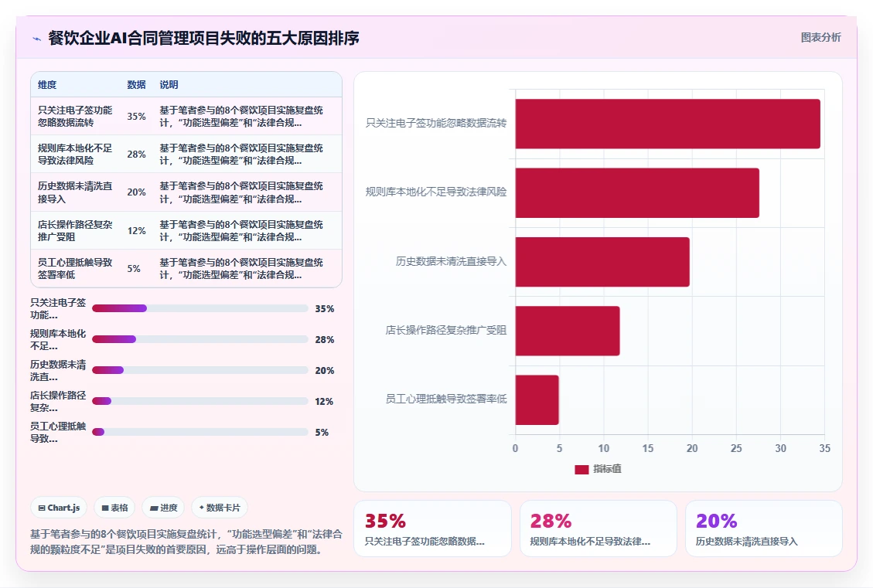Image resolution: width=873 pixels, height=588 pixels.
Task: Click the page title 餐饮企业AI合同管理项目失败的五大原因排序
Action: click(x=204, y=38)
